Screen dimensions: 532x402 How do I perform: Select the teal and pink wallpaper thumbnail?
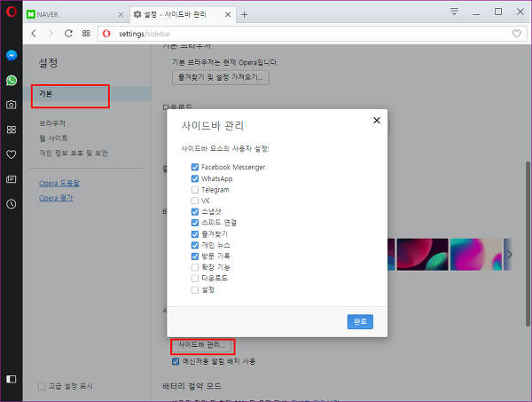click(x=475, y=255)
